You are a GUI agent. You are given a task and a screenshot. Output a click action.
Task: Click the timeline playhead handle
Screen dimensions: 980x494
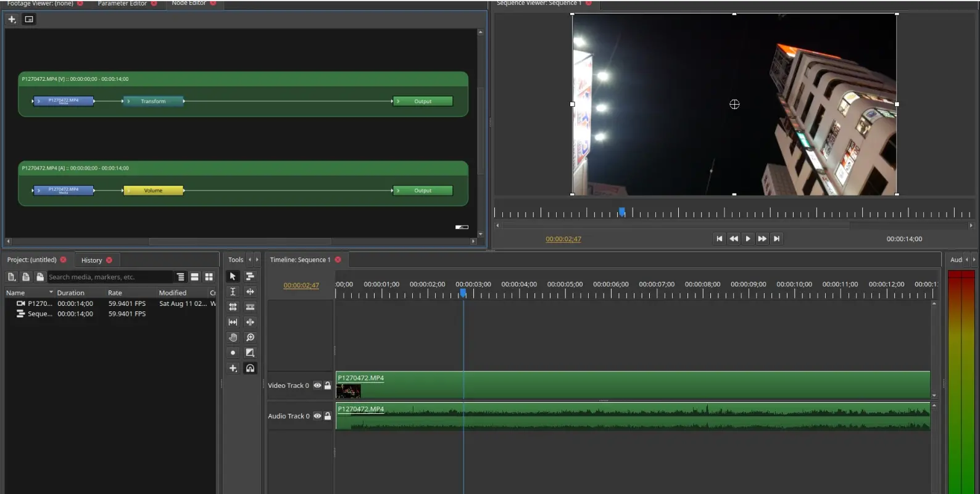[463, 293]
